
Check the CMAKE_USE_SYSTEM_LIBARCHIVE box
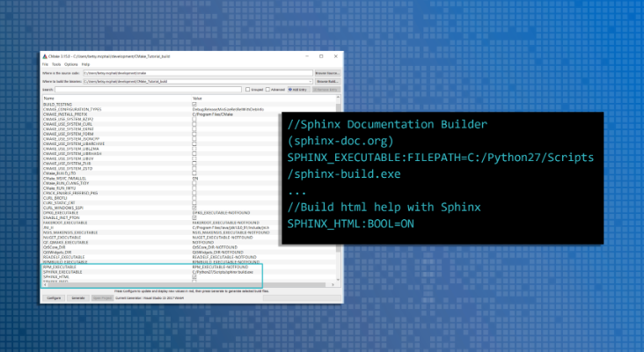coord(194,143)
